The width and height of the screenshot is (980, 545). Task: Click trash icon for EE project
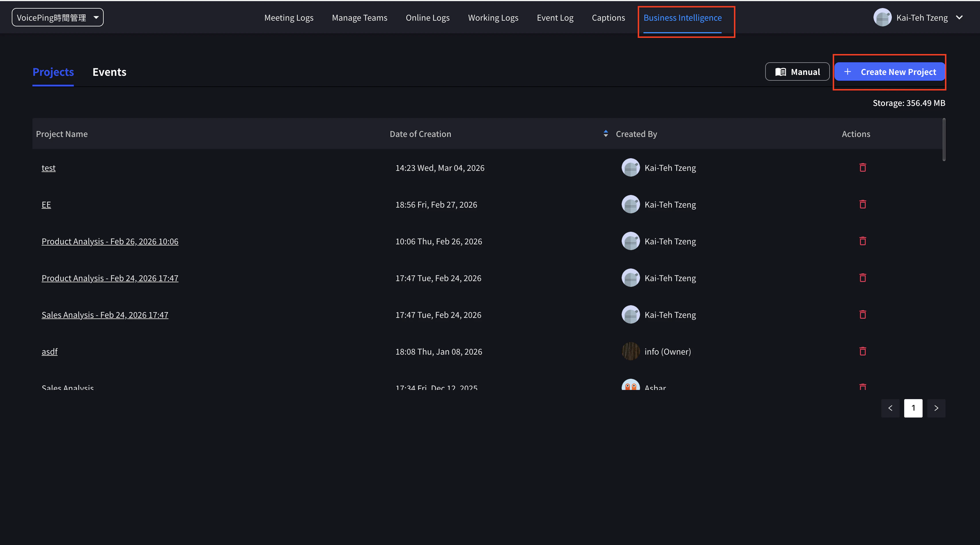(863, 205)
